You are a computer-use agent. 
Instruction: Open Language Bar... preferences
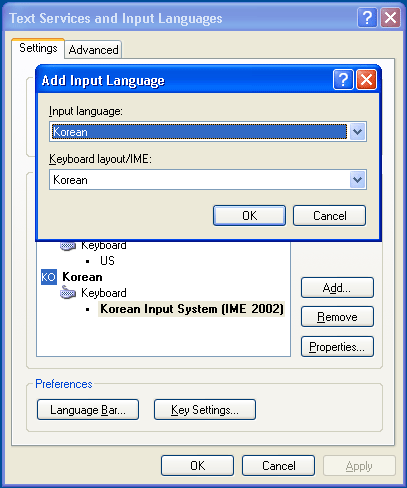click(x=88, y=409)
